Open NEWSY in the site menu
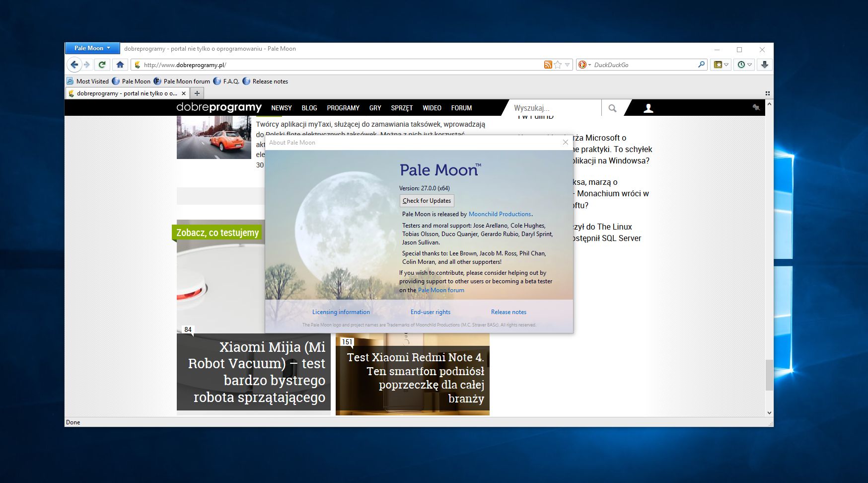The image size is (868, 483). (282, 108)
